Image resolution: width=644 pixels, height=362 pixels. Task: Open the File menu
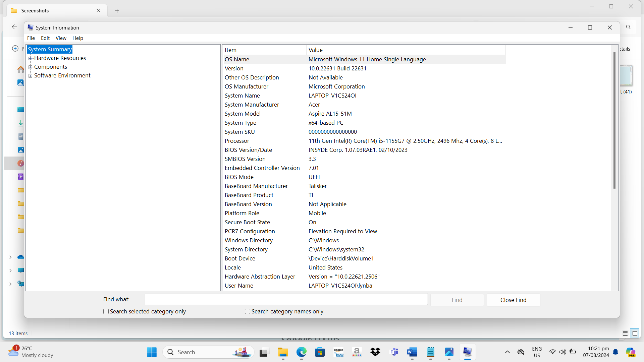(31, 38)
